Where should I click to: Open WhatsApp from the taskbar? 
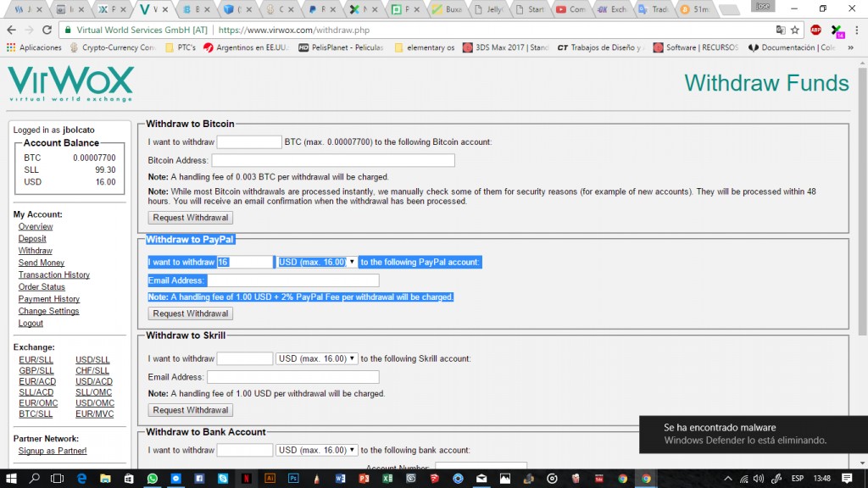tap(152, 479)
